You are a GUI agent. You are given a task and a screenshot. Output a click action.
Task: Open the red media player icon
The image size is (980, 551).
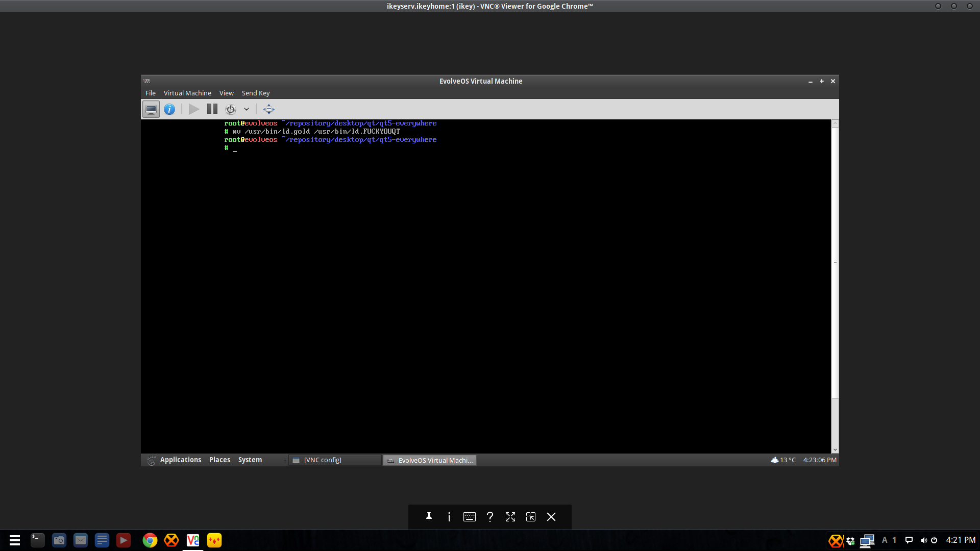(x=124, y=540)
